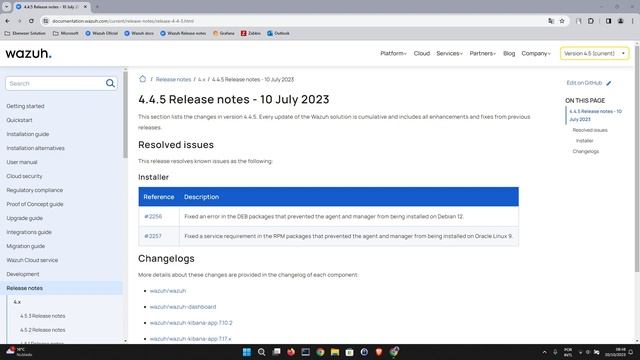The height and width of the screenshot is (360, 640).
Task: Open the taskbar Search icon
Action: [x=261, y=352]
